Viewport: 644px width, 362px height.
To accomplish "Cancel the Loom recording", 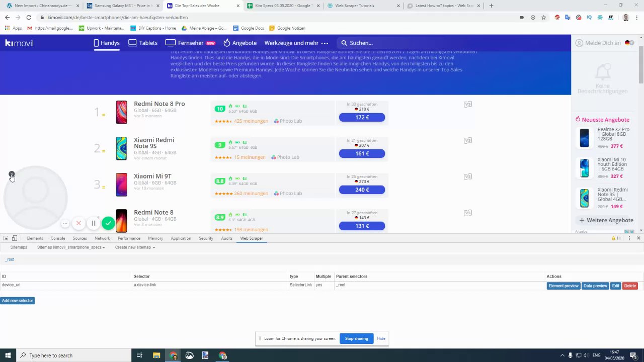I will point(78,223).
